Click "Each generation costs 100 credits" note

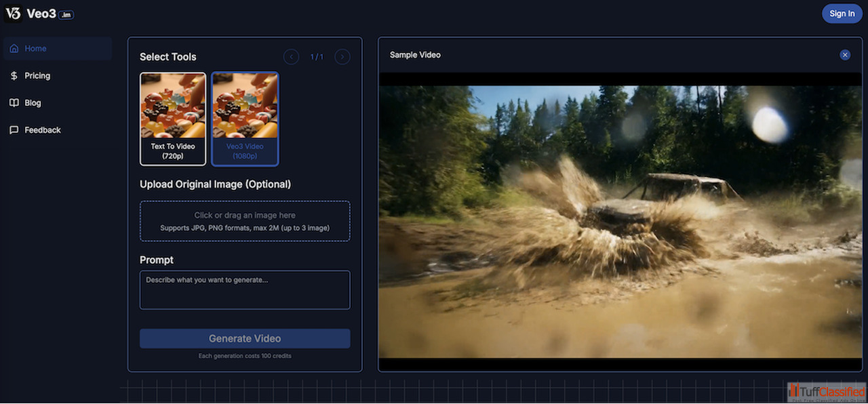(245, 356)
